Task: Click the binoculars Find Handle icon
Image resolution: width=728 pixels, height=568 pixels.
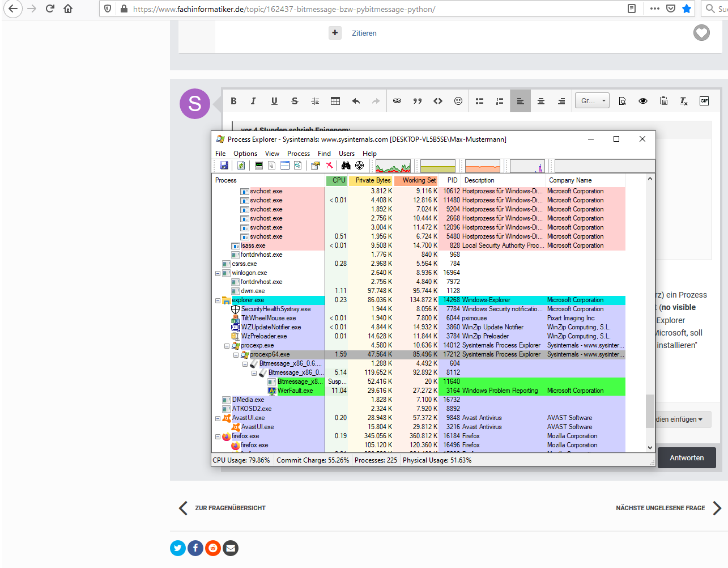Action: point(346,166)
